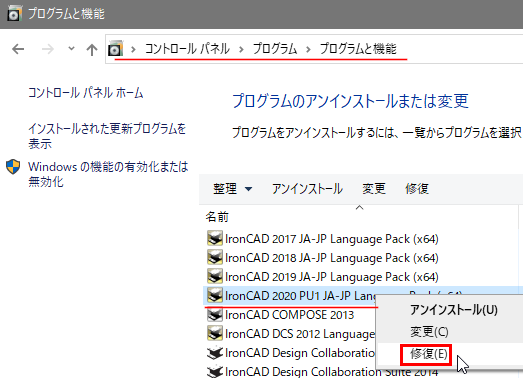
Task: Open the 整理 dropdown menu
Action: tap(232, 189)
